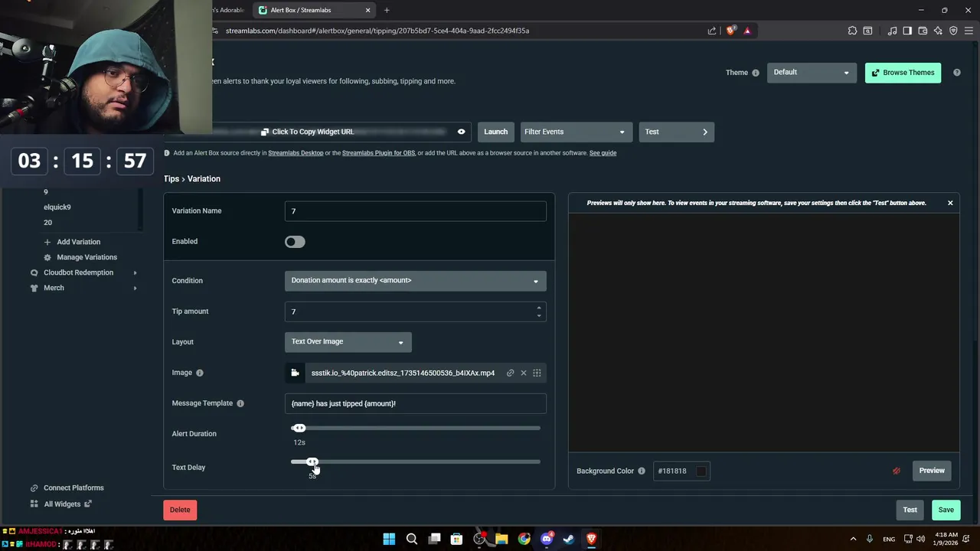
Task: Edit the Message Template text field
Action: [x=415, y=403]
